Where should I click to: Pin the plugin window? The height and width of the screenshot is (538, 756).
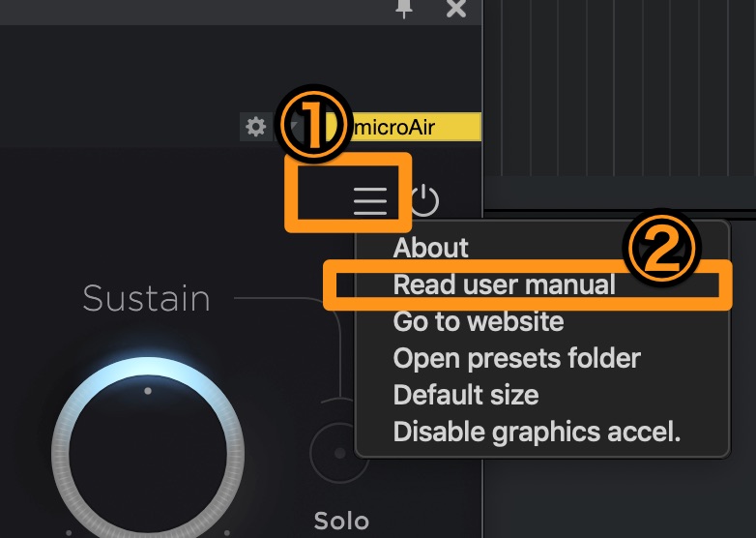tap(405, 8)
